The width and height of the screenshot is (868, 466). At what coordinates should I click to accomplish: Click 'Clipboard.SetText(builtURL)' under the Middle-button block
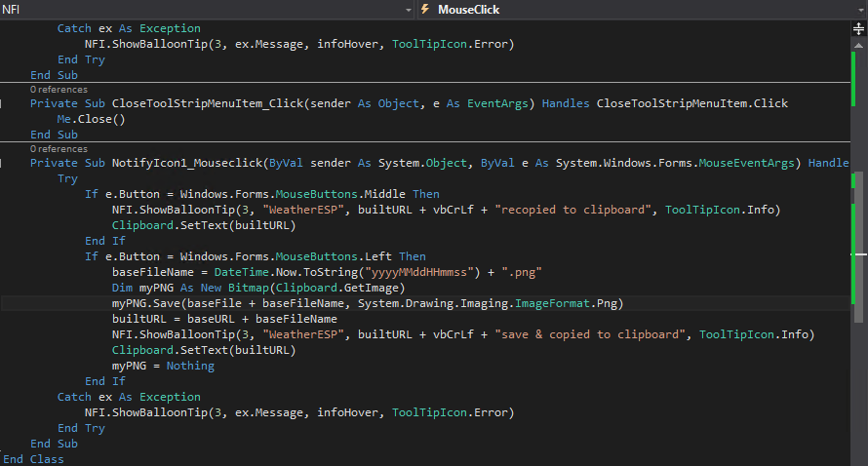tap(204, 226)
